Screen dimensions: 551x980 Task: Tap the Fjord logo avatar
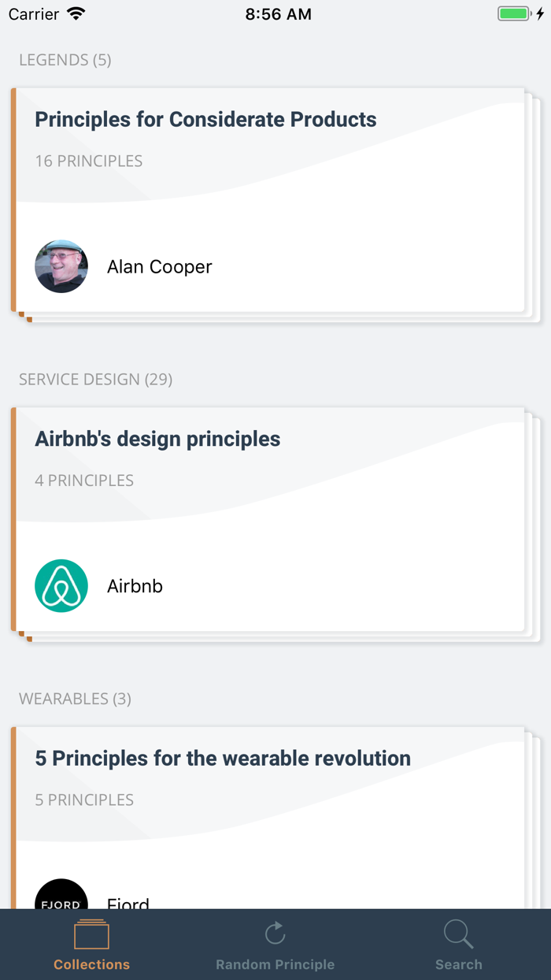point(61,898)
